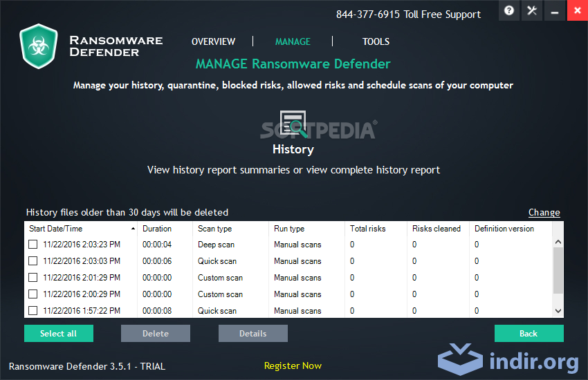Click the Ransomware Defender 3.5.1 - TRIAL text
Viewport: 588px width, 380px height.
pyautogui.click(x=87, y=366)
